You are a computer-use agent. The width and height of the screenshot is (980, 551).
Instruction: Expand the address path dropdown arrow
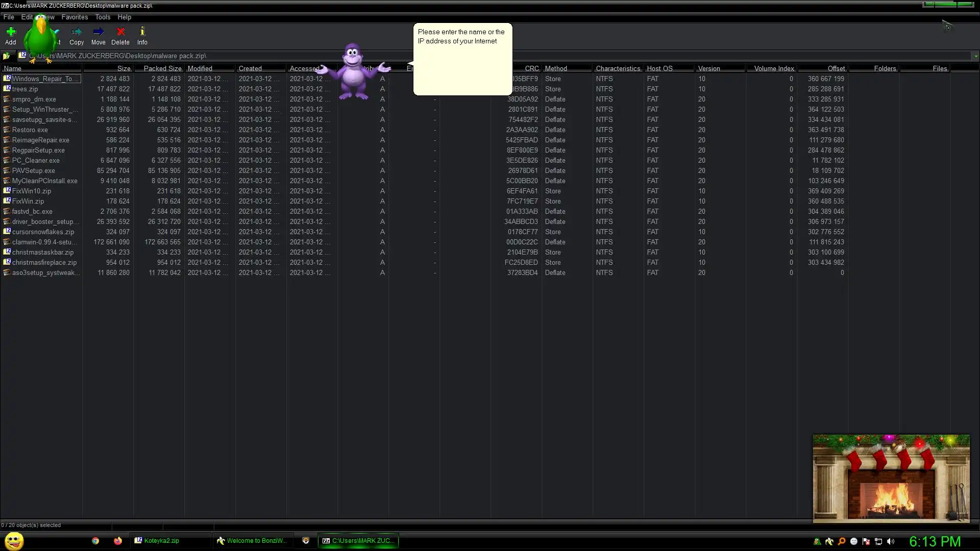tap(975, 56)
